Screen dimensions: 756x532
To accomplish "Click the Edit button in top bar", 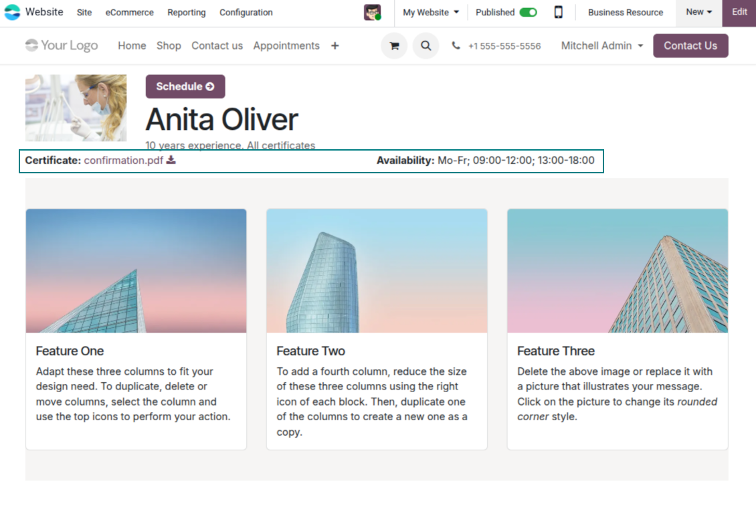I will coord(739,12).
